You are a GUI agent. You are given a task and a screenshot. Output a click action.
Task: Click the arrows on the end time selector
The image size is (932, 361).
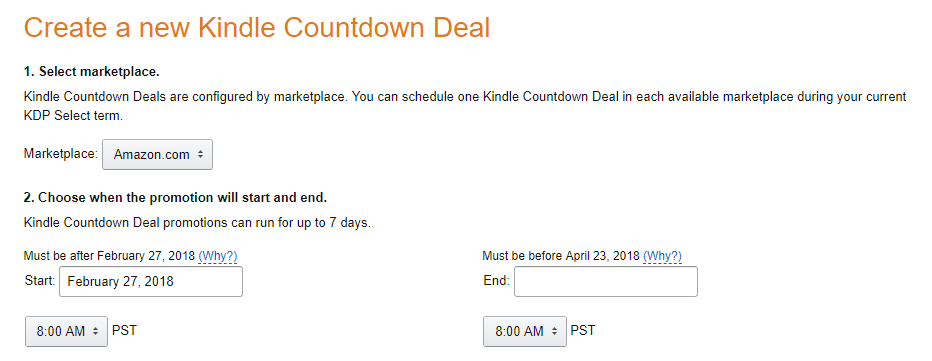554,331
